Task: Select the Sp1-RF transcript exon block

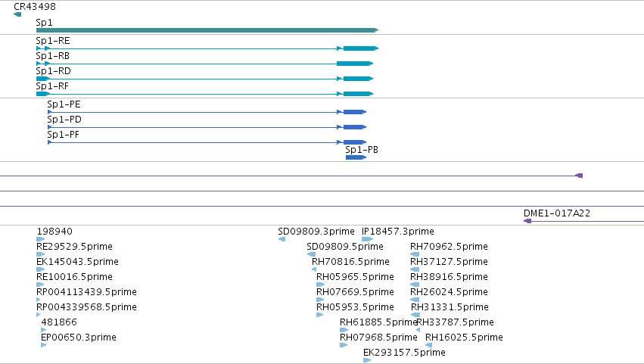Action: (x=358, y=94)
